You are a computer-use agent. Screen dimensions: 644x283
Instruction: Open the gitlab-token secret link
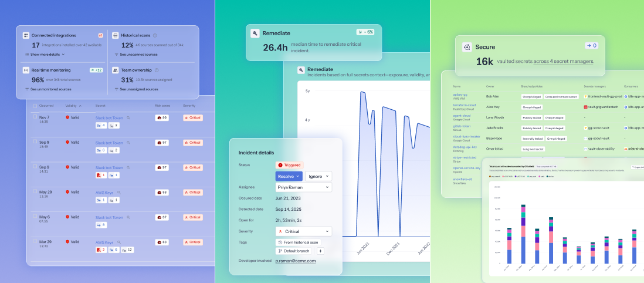(462, 126)
